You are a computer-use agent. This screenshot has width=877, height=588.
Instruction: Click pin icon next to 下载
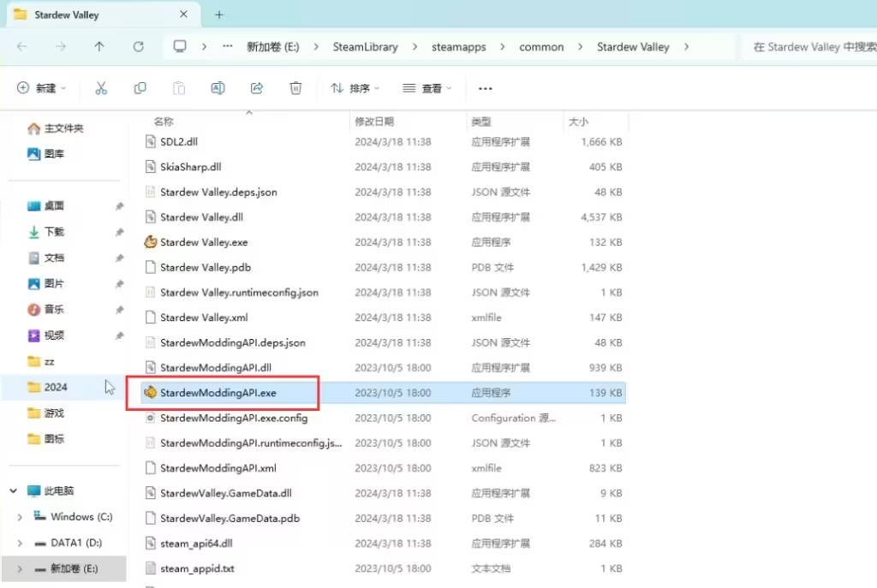119,232
